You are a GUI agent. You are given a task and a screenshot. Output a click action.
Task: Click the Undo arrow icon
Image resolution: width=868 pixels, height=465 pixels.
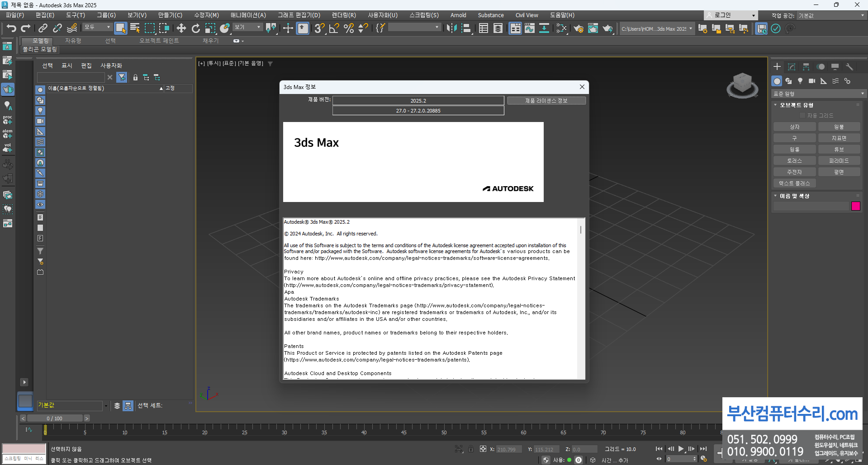[x=11, y=28]
